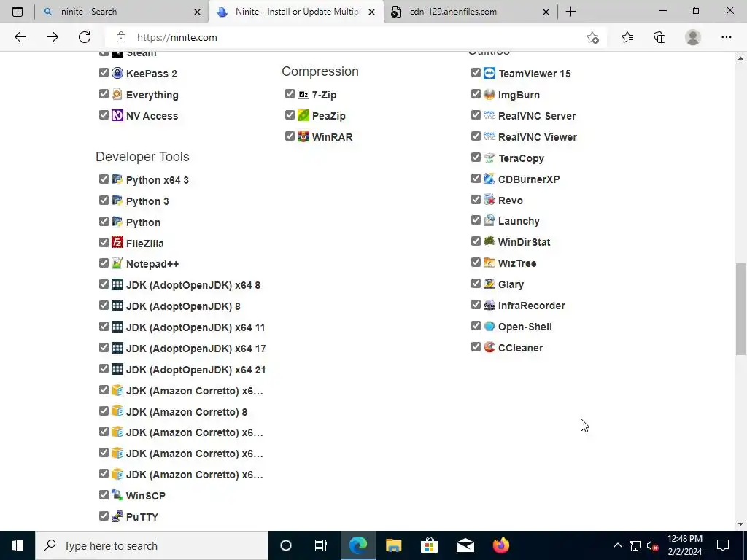This screenshot has height=560, width=747.
Task: Click the NV Access app icon
Action: coord(117,115)
